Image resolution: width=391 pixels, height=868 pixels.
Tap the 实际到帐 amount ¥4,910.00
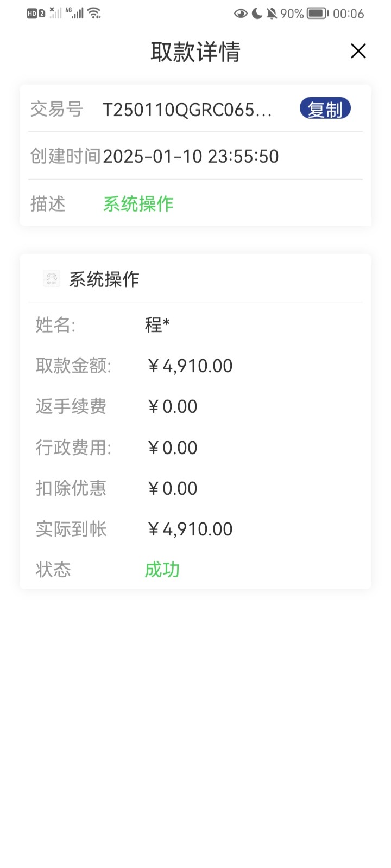pyautogui.click(x=190, y=529)
